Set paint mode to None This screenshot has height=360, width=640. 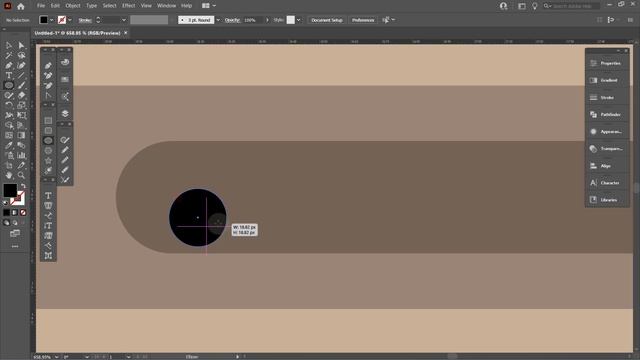[x=23, y=213]
